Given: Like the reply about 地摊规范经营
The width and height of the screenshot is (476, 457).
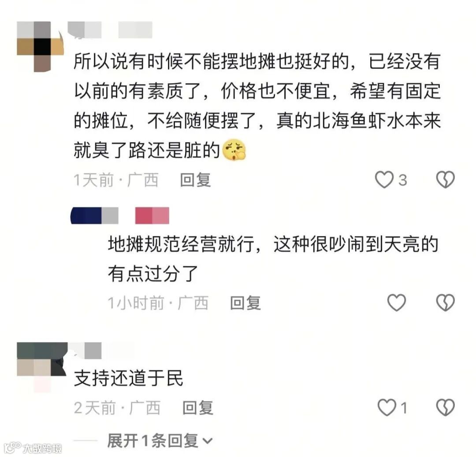Looking at the screenshot, I should coord(397,302).
